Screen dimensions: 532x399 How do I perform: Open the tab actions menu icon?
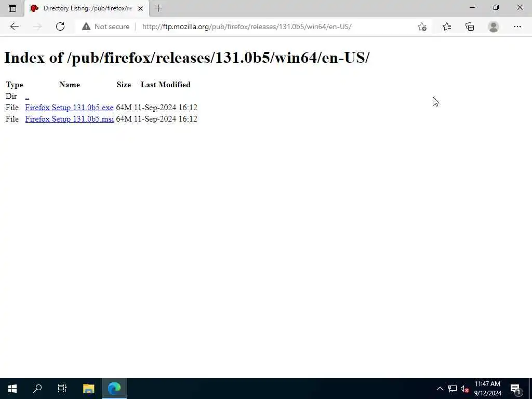coord(12,8)
